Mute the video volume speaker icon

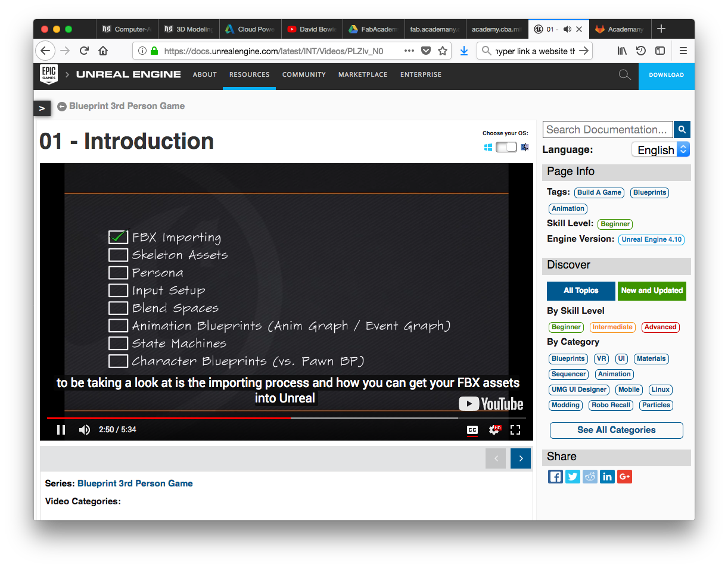click(85, 430)
